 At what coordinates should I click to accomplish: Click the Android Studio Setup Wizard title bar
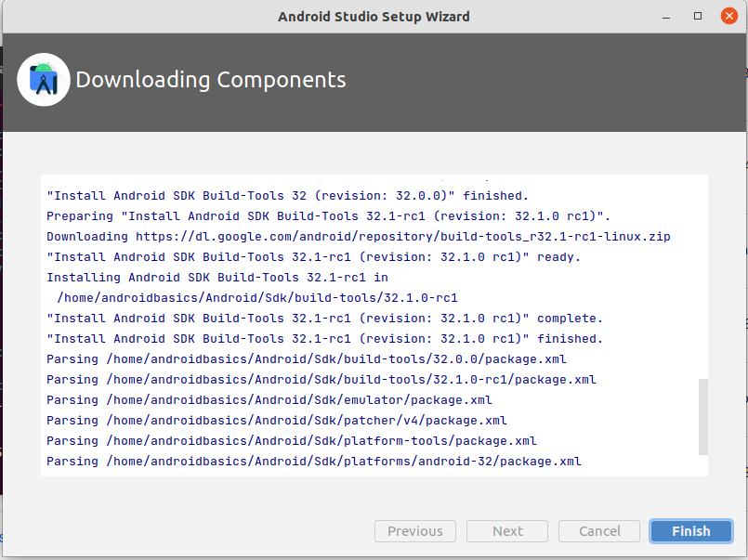(374, 17)
